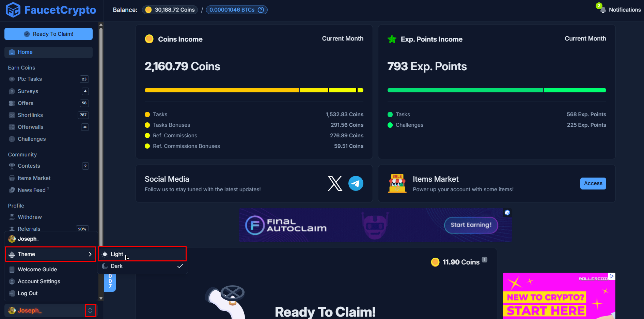Click the Offerwalls icon
Image resolution: width=644 pixels, height=319 pixels.
click(x=12, y=127)
